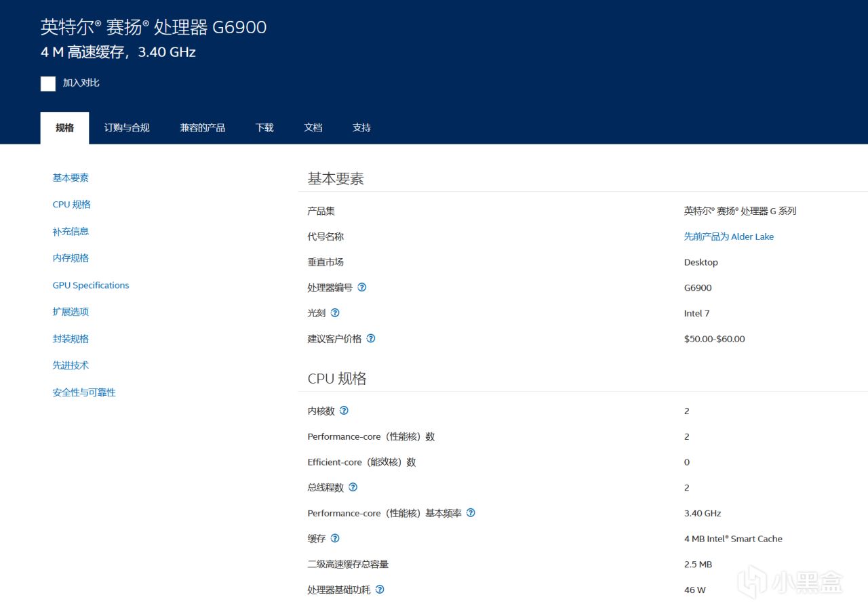Image resolution: width=868 pixels, height=614 pixels.
Task: Open the 支持 tab
Action: pyautogui.click(x=362, y=128)
